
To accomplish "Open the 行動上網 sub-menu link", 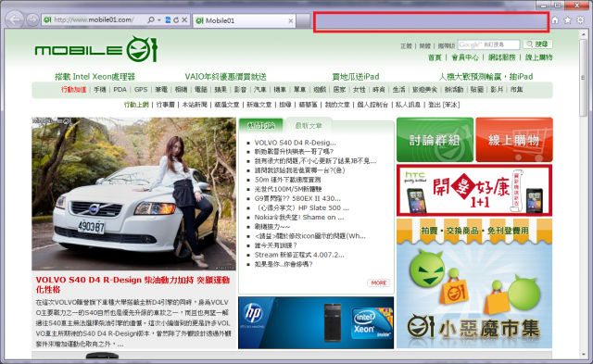I will pyautogui.click(x=136, y=105).
